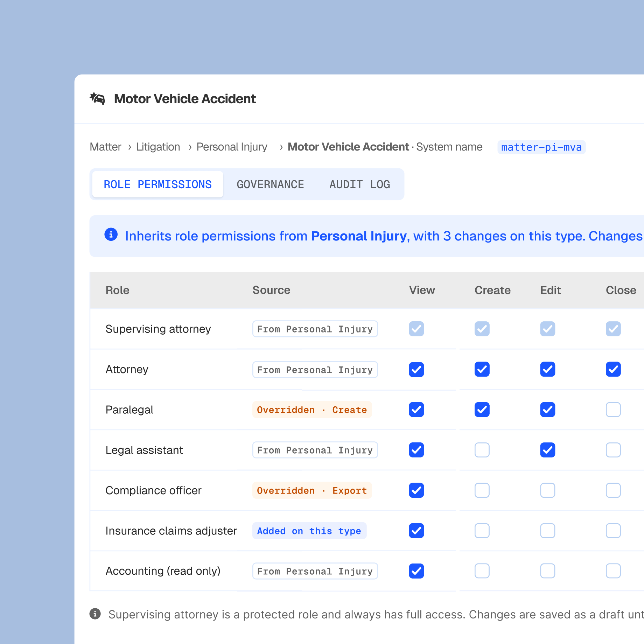Uncheck Close for Attorney
644x644 pixels.
(613, 369)
